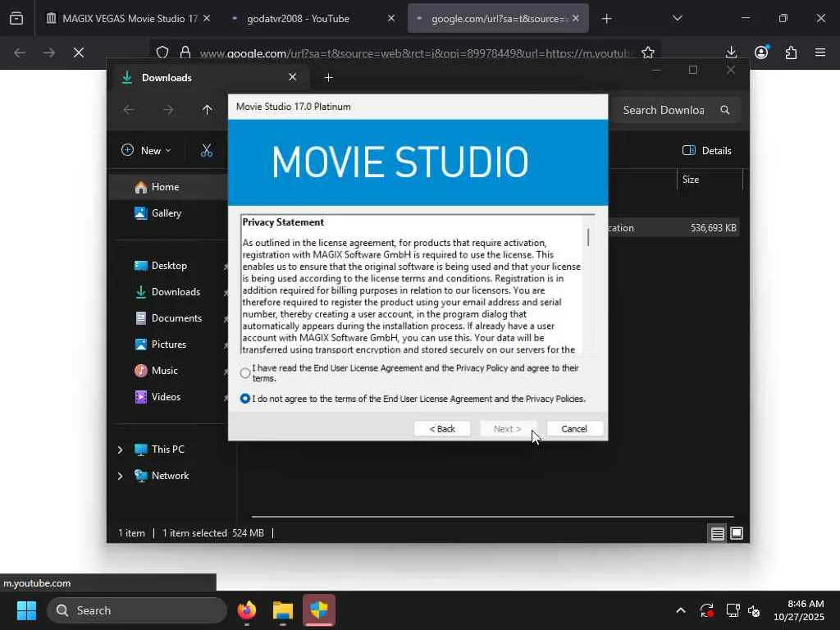Click Cancel in Movie Studio installer

[x=574, y=428]
